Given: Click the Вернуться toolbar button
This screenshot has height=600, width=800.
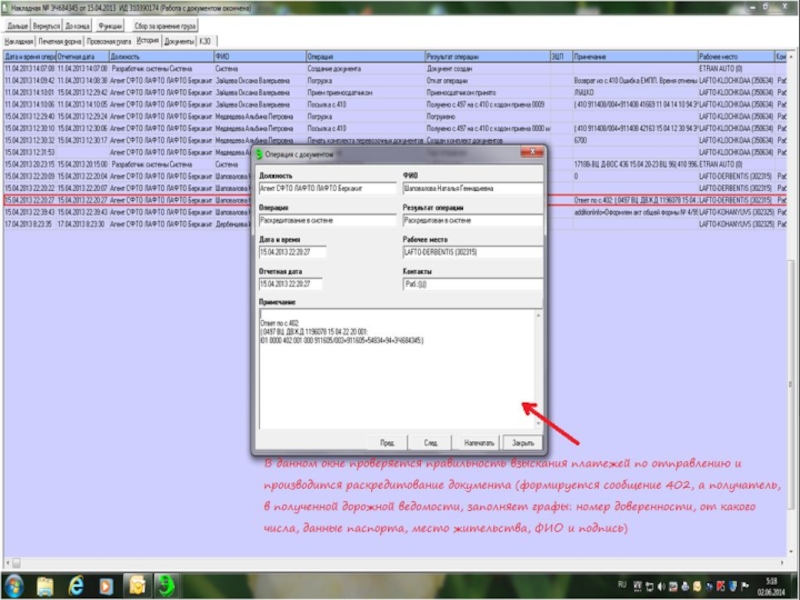Looking at the screenshot, I should [46, 26].
